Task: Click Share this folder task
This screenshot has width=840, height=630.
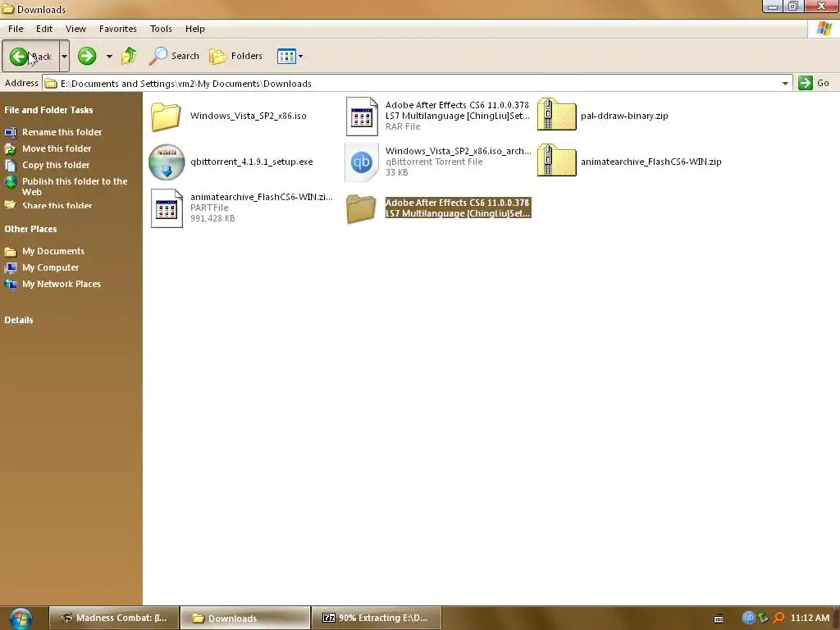Action: (57, 205)
